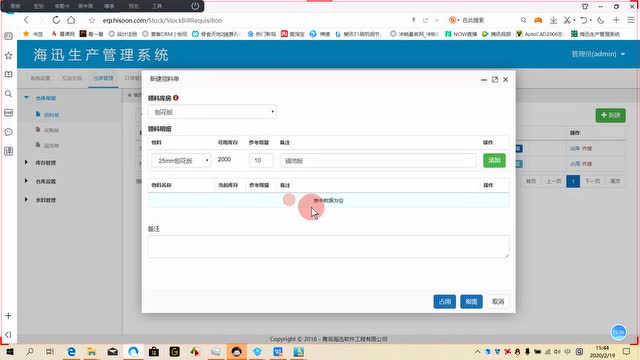The width and height of the screenshot is (640, 360).
Task: Click the power icon in the dark top bar
Action: pos(195,6)
